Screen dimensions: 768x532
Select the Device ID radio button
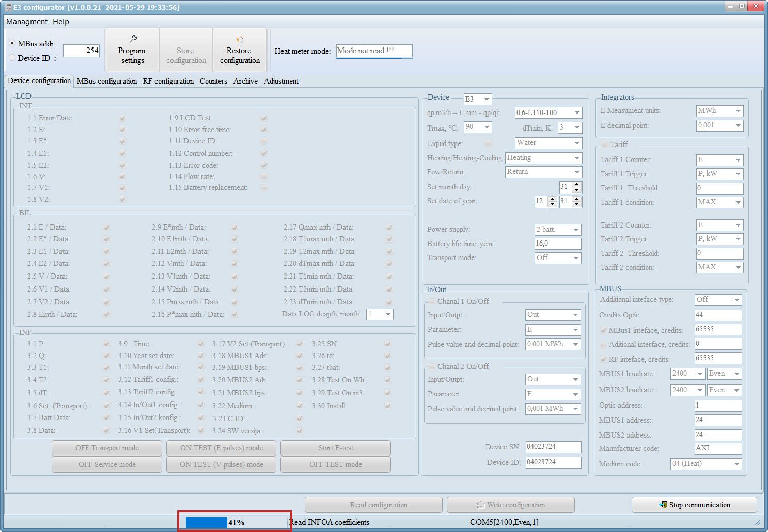[12, 58]
